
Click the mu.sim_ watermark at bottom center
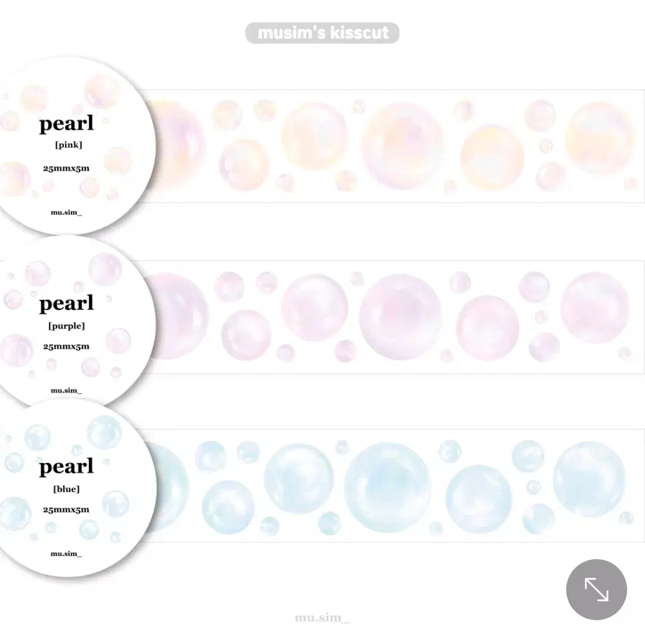click(x=322, y=618)
